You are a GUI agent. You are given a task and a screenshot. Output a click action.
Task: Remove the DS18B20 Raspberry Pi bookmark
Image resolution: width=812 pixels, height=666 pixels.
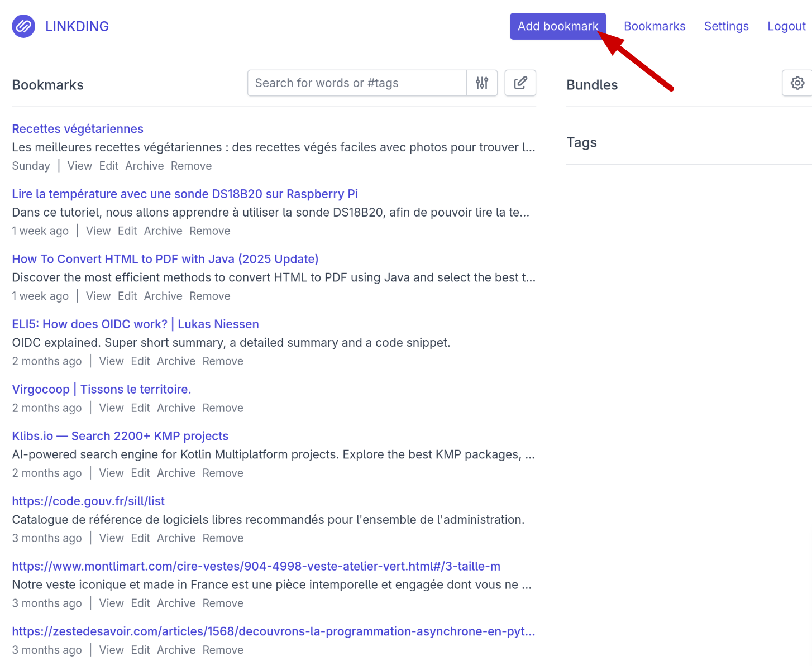[x=210, y=231]
